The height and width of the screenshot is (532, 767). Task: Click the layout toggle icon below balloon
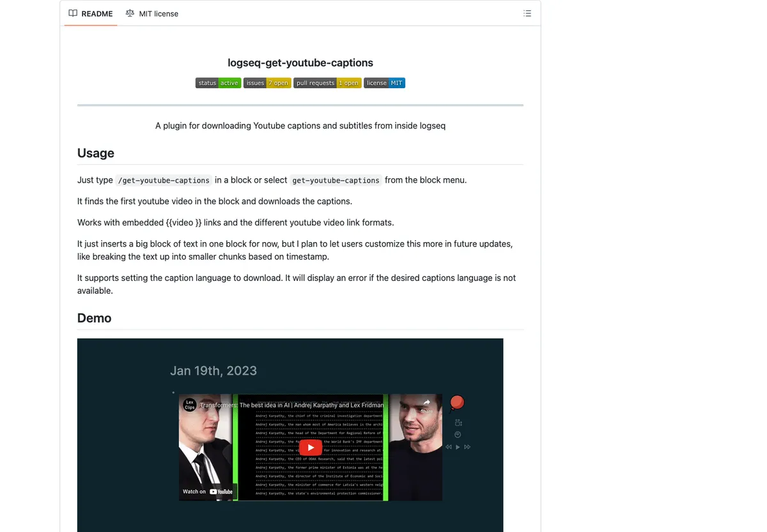458,423
